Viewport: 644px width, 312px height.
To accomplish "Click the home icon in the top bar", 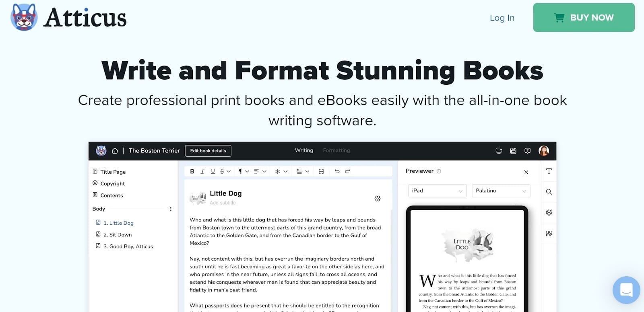I will click(115, 151).
